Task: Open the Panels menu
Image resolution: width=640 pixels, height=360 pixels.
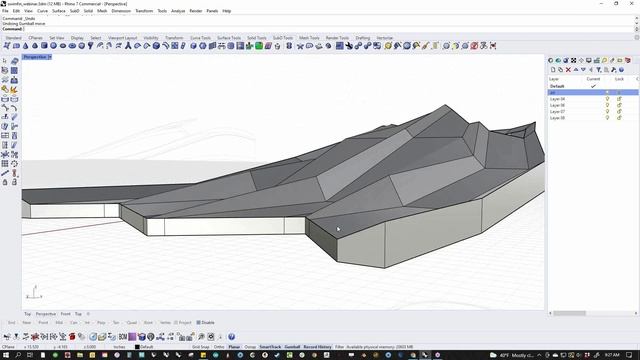Action: coord(212,11)
